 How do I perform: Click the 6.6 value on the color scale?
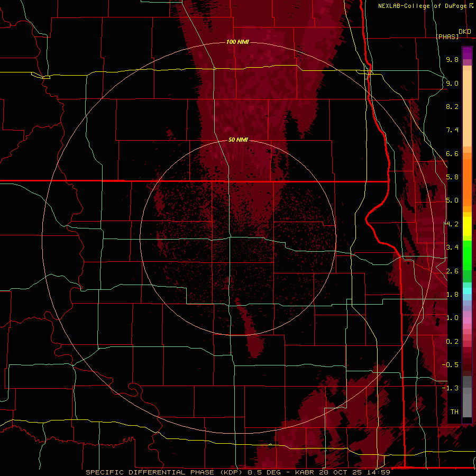click(452, 153)
